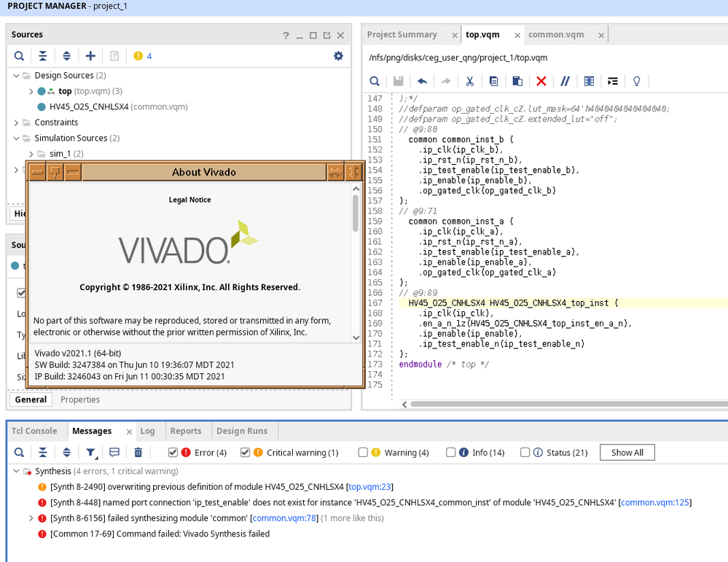Collapse all messages in Messages panel

(43, 453)
